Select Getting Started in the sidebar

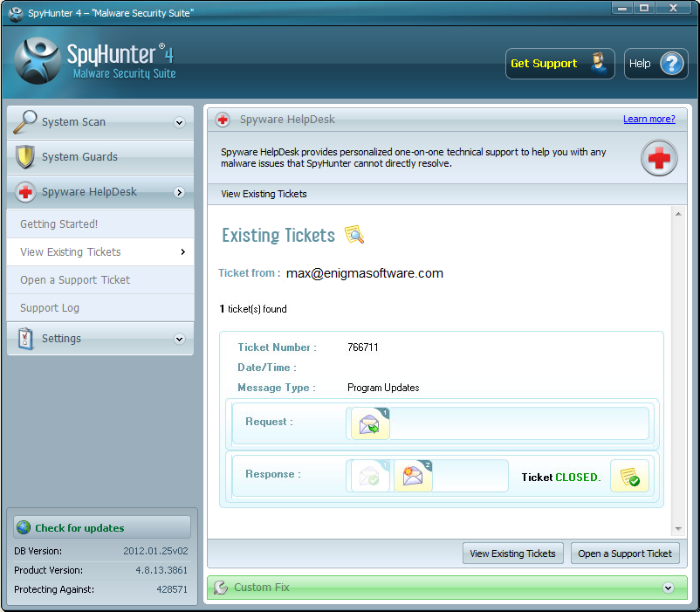[x=59, y=224]
